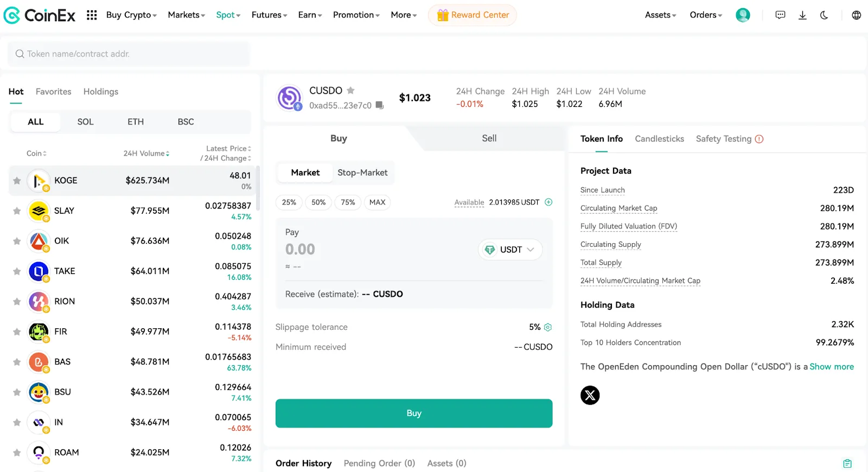Image resolution: width=868 pixels, height=472 pixels.
Task: Sort coin list by Latest Price
Action: pos(228,149)
